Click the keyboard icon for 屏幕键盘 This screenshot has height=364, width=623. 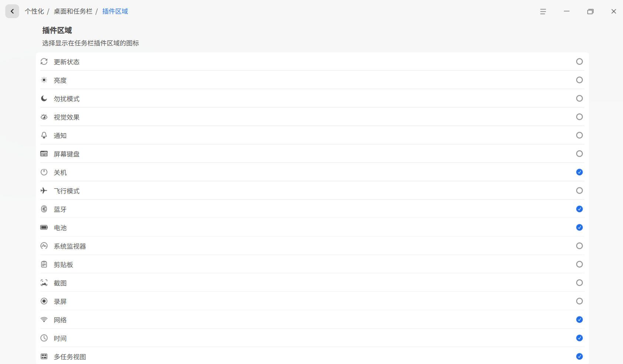44,154
